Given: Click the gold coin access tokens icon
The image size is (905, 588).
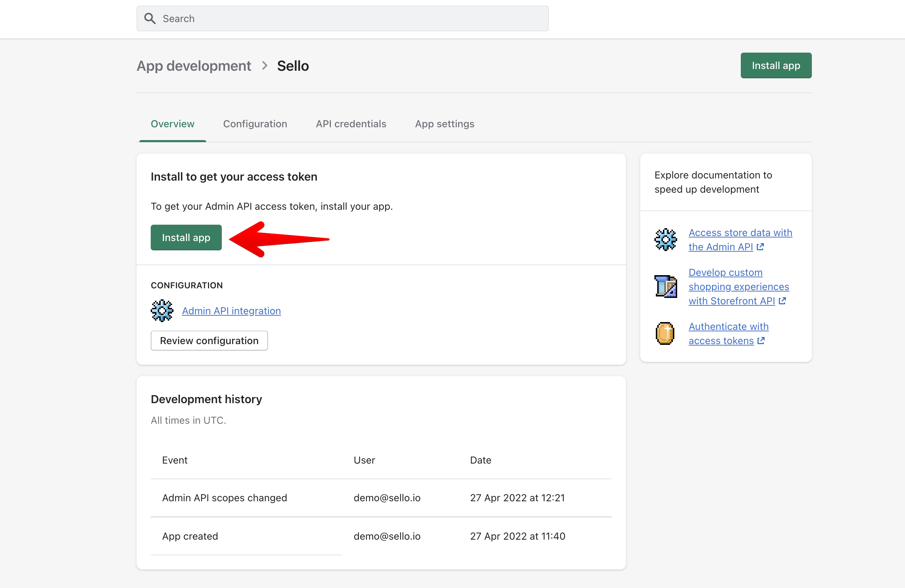Looking at the screenshot, I should 665,333.
